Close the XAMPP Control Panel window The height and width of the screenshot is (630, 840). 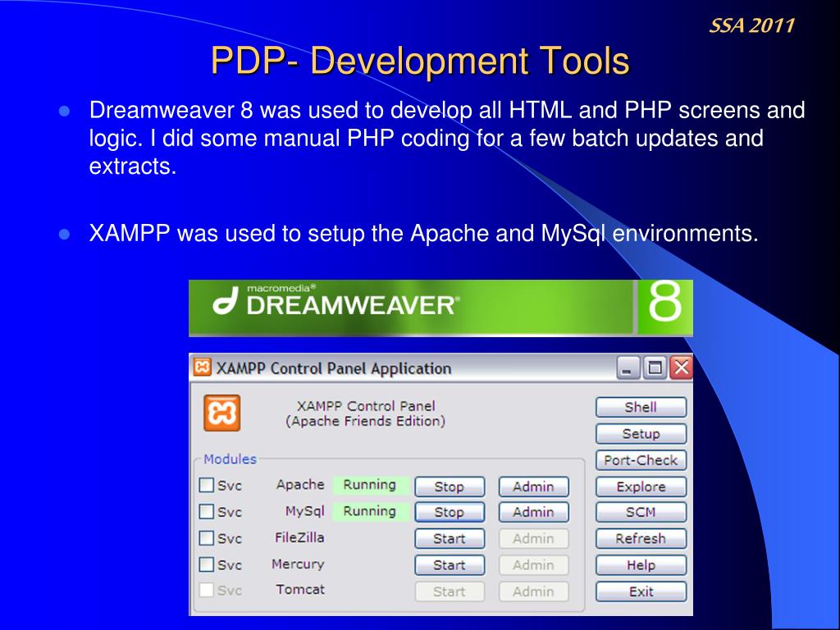(681, 368)
